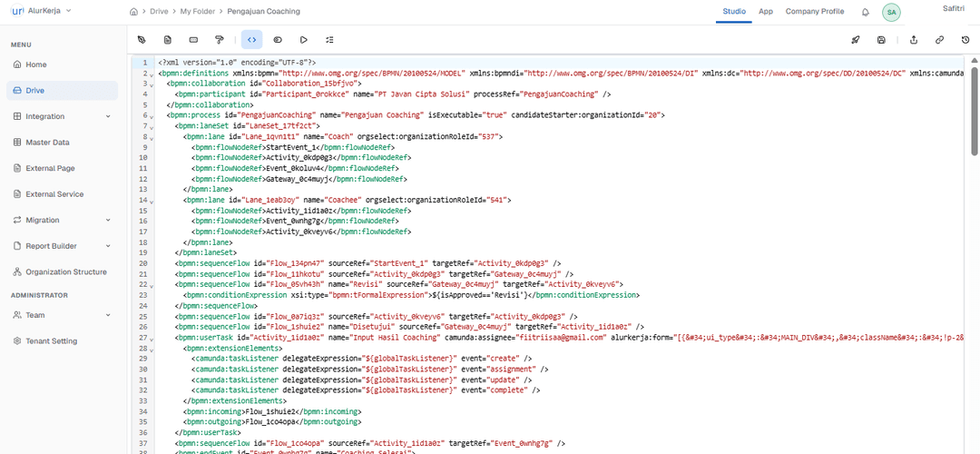Click line number 1 in gutter
The height and width of the screenshot is (454, 980).
pos(145,64)
